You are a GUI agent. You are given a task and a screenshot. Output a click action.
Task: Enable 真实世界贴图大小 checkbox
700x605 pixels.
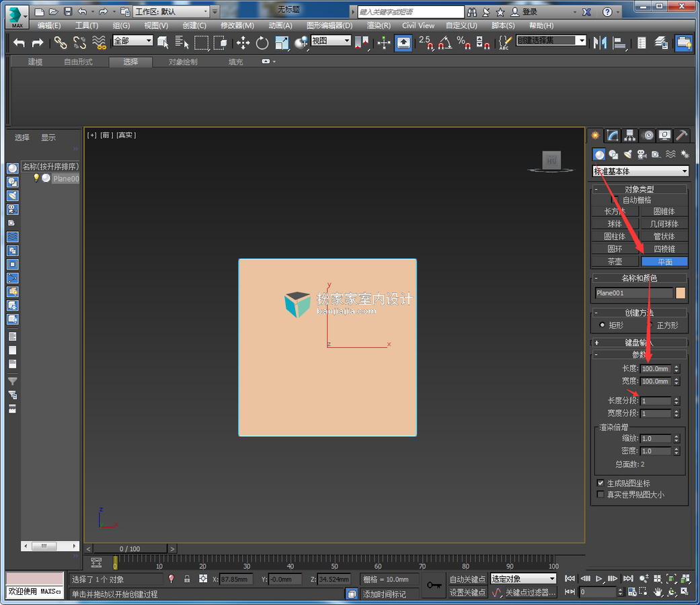tap(601, 494)
